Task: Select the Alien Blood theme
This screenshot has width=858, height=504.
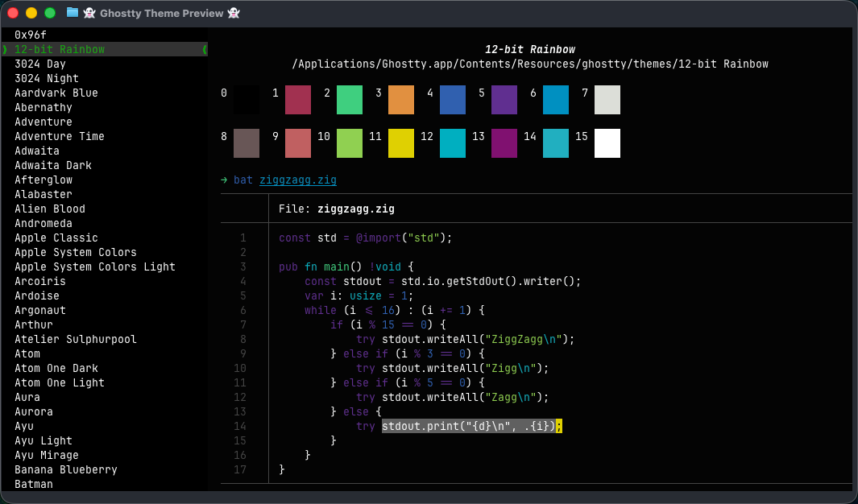Action: (x=50, y=209)
